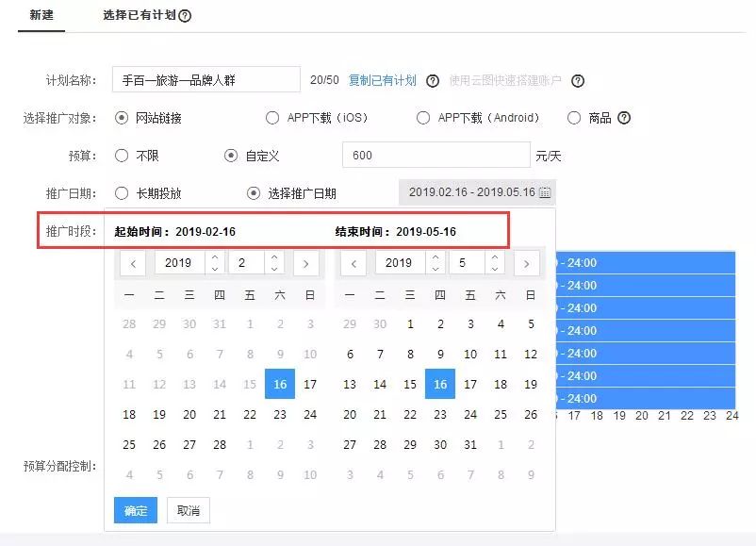Click 取消 button in date picker
The width and height of the screenshot is (756, 546).
[x=188, y=510]
